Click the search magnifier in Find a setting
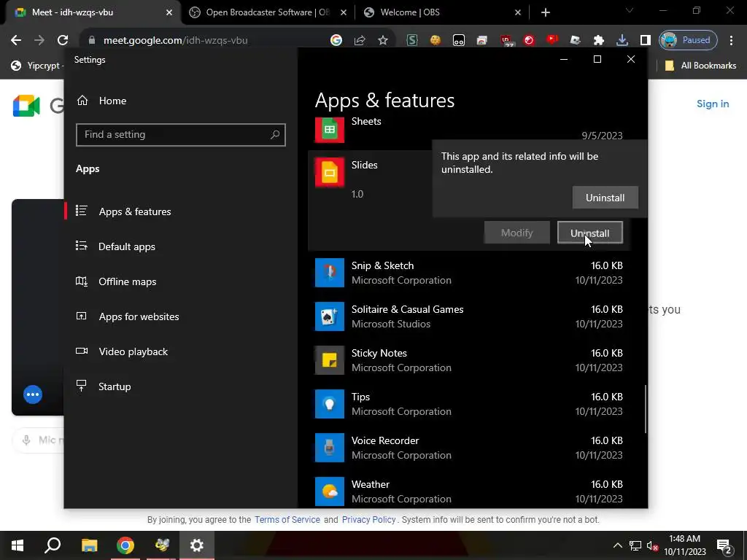Image resolution: width=747 pixels, height=560 pixels. 275,135
